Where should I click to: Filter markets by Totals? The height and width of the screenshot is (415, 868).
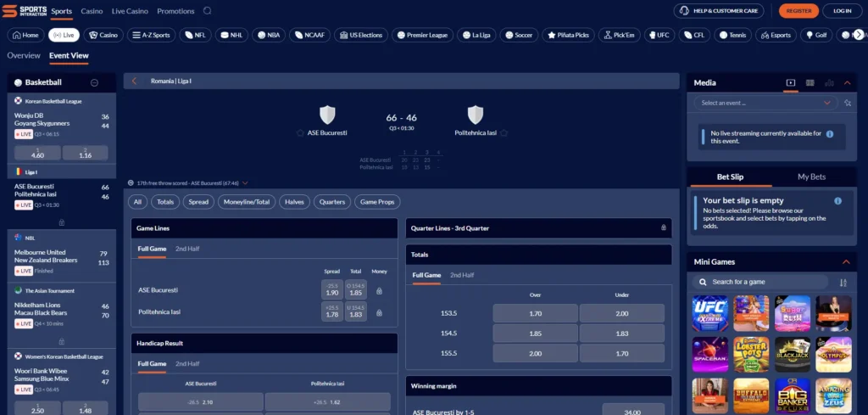165,202
